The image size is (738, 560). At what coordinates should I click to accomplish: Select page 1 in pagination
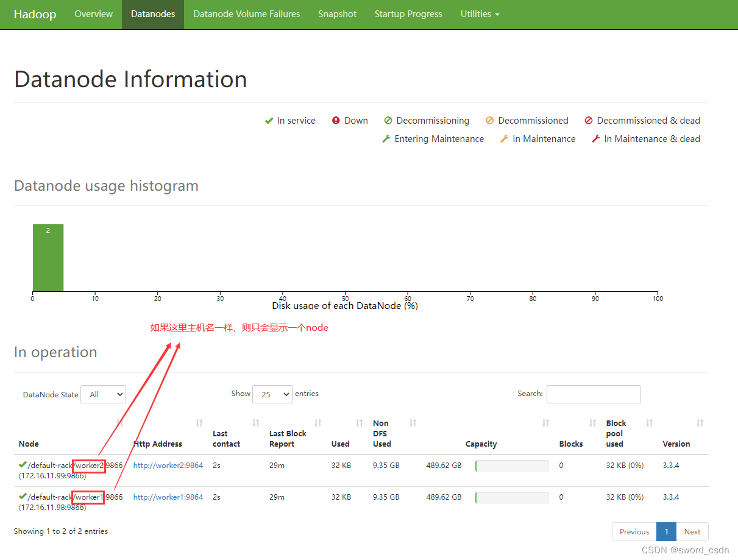click(x=667, y=532)
